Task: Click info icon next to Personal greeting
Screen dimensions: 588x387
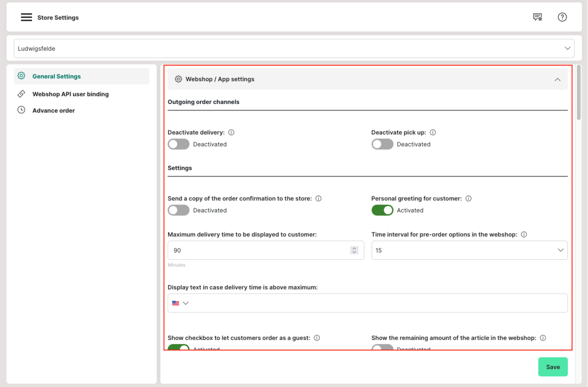Action: pos(469,199)
